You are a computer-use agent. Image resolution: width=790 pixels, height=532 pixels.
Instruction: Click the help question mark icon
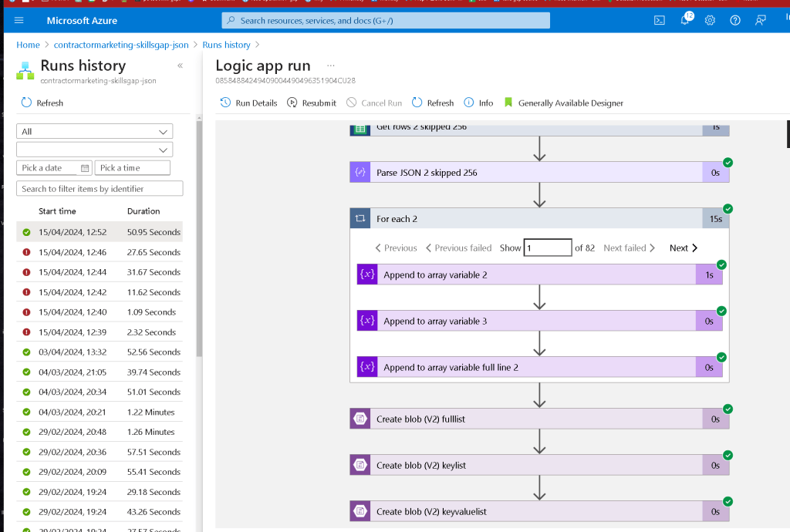[x=735, y=21]
